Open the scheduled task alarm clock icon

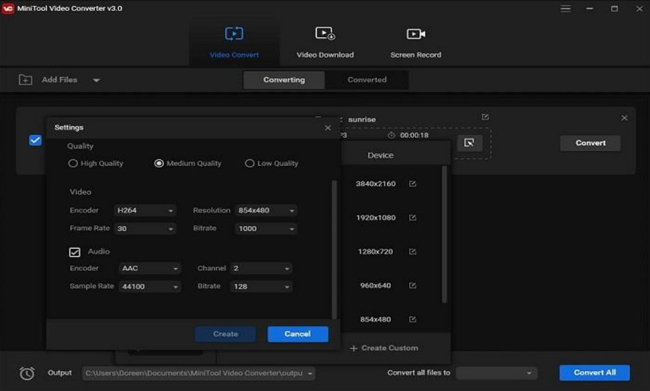(x=27, y=373)
